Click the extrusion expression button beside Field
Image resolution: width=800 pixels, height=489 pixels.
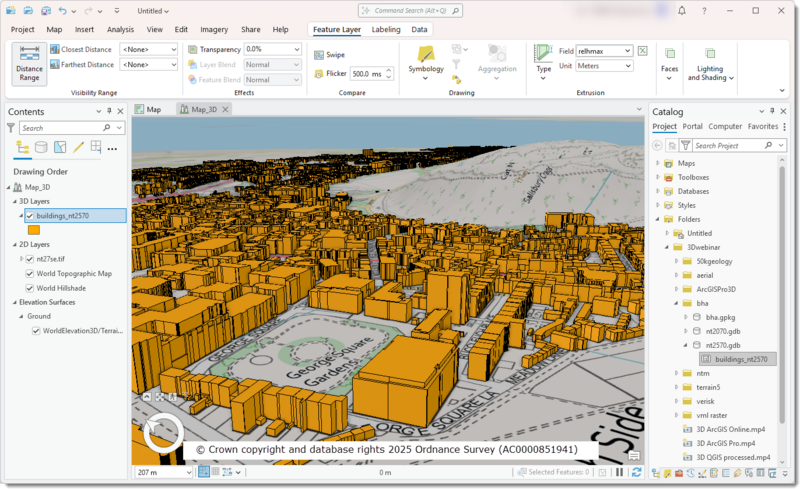642,51
